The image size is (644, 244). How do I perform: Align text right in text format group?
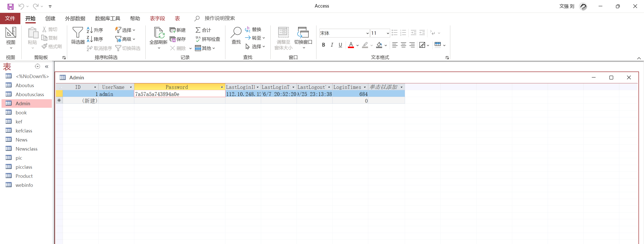[x=412, y=45]
